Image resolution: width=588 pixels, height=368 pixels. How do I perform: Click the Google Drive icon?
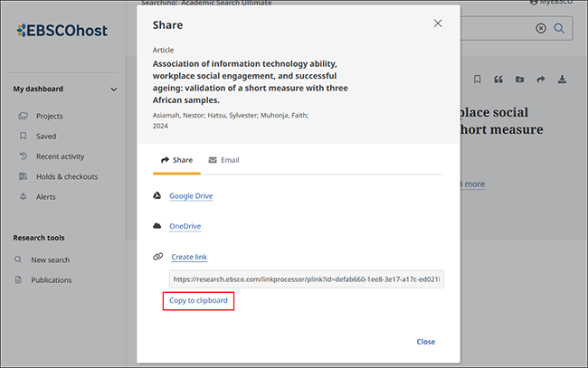[x=157, y=195]
